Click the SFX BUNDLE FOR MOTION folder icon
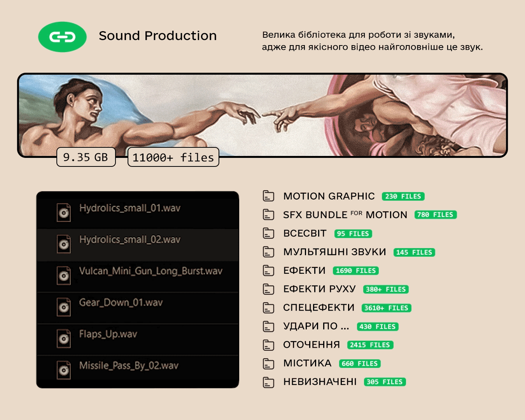This screenshot has height=420, width=525. click(269, 215)
